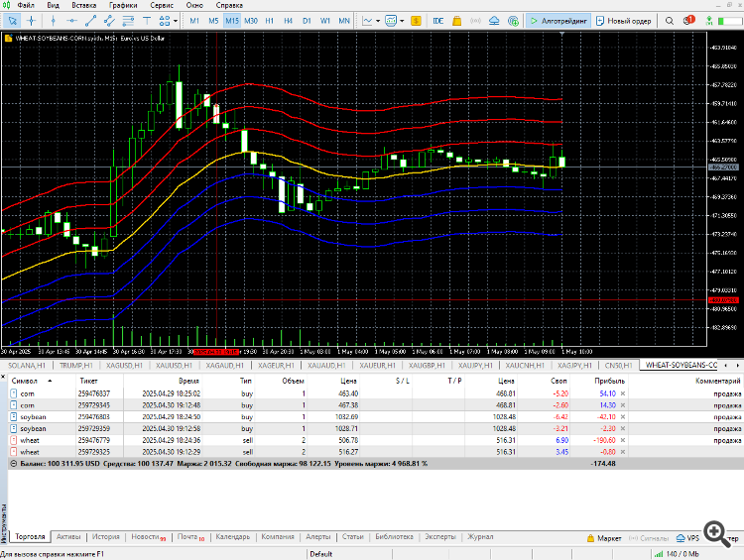
Task: Close the soybean position with profit -42.10
Action: click(623, 417)
